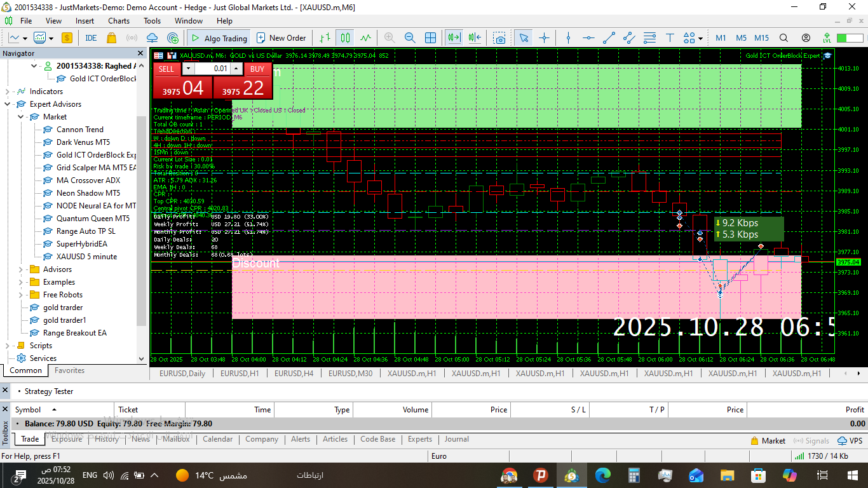The image size is (868, 488).
Task: Open the EURUSD,Daily chart tab
Action: click(182, 374)
